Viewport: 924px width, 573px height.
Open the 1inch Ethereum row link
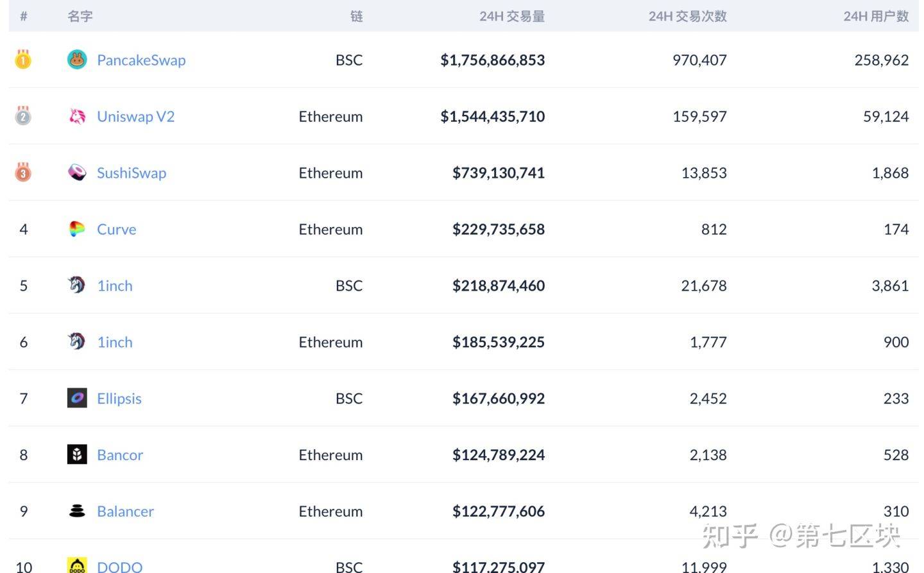[x=115, y=343]
